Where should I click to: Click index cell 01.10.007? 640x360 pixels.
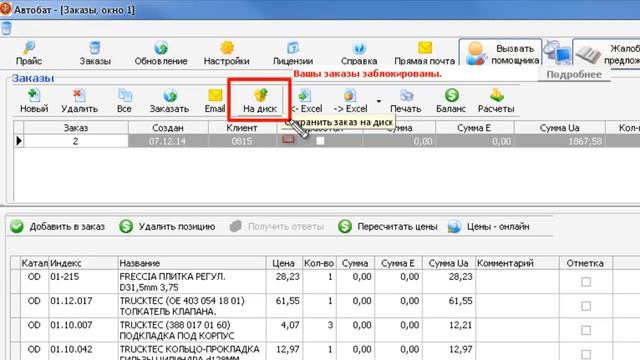coord(83,330)
